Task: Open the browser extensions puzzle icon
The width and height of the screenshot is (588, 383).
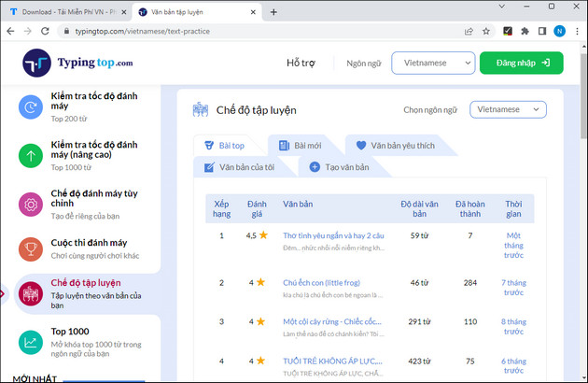Action: pos(525,31)
